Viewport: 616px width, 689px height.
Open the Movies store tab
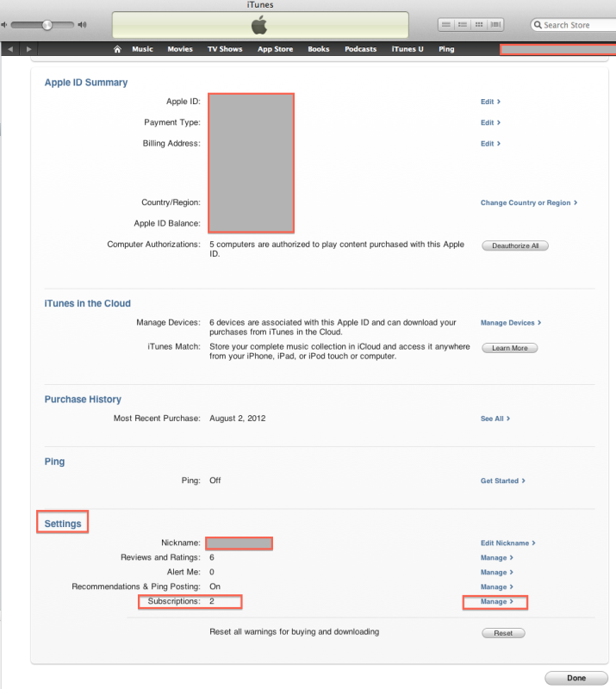(x=180, y=49)
